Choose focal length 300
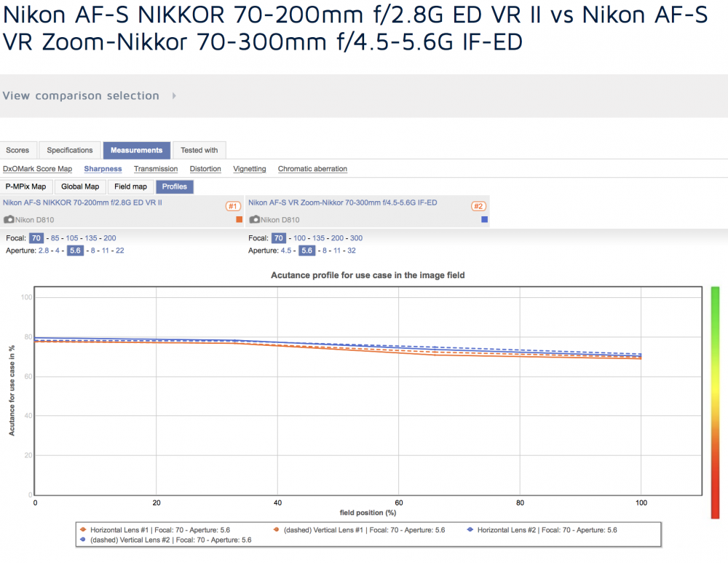This screenshot has width=728, height=563. tap(356, 238)
